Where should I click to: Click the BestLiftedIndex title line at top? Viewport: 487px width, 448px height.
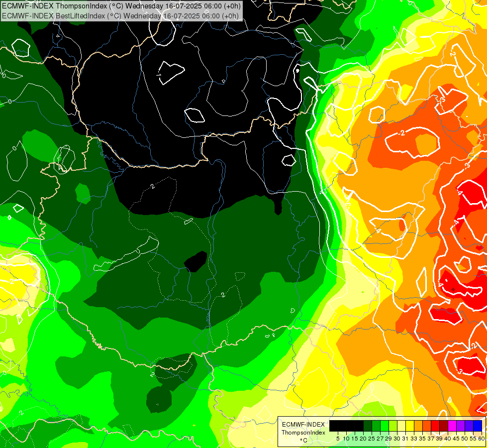(x=120, y=16)
